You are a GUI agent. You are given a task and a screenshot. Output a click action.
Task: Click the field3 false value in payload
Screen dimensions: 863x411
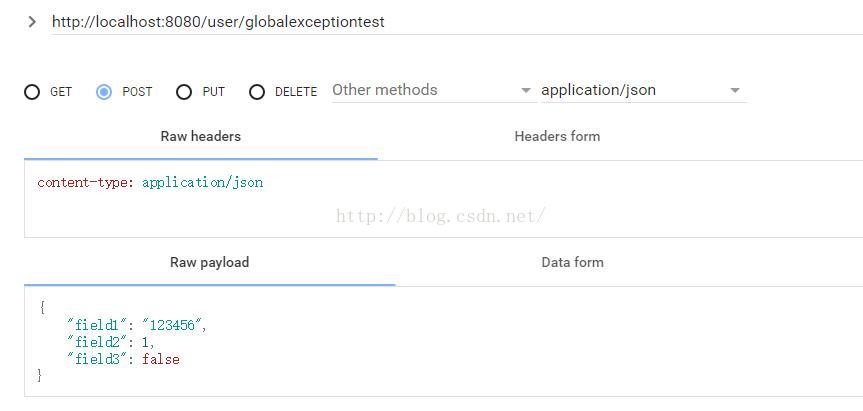pos(161,360)
